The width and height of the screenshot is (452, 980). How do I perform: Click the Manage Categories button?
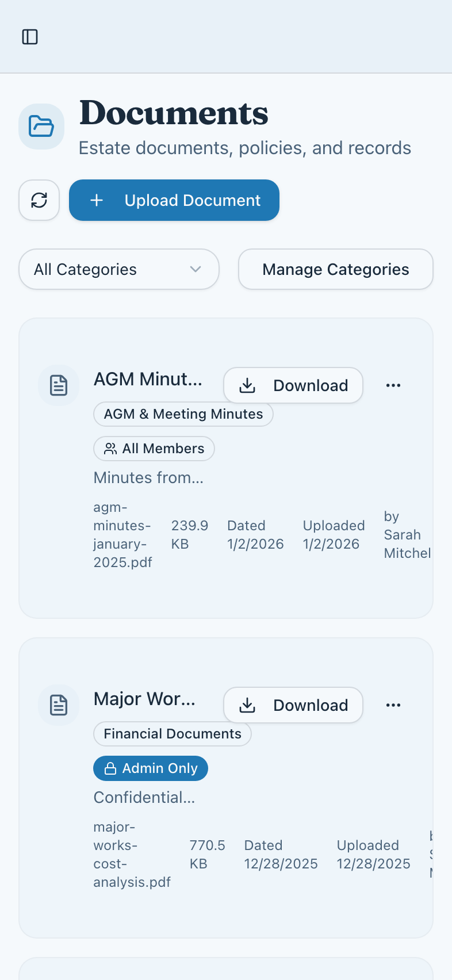click(335, 269)
